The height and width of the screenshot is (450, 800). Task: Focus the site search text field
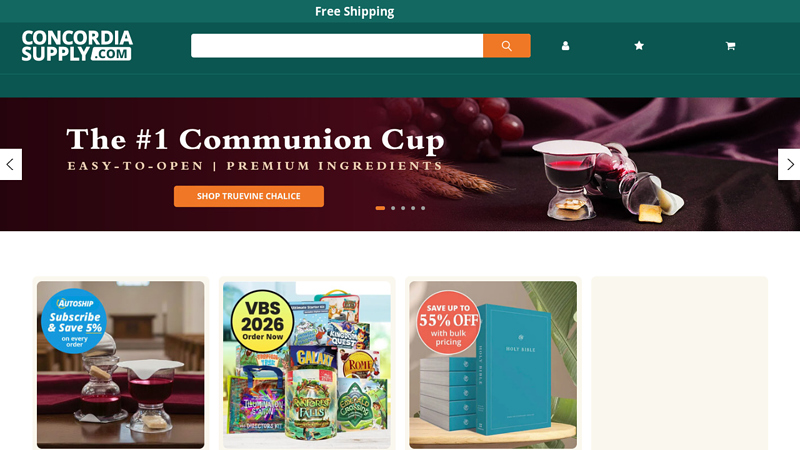337,46
